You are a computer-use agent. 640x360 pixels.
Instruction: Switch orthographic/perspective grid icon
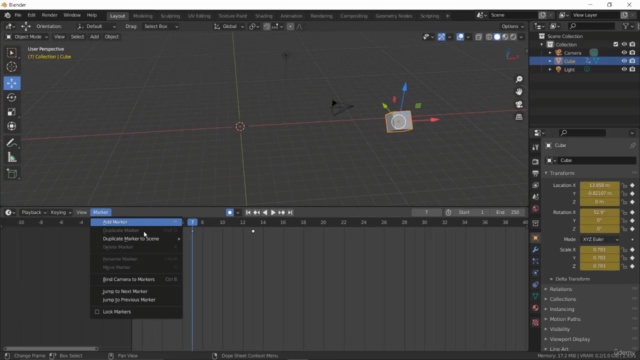coord(519,117)
